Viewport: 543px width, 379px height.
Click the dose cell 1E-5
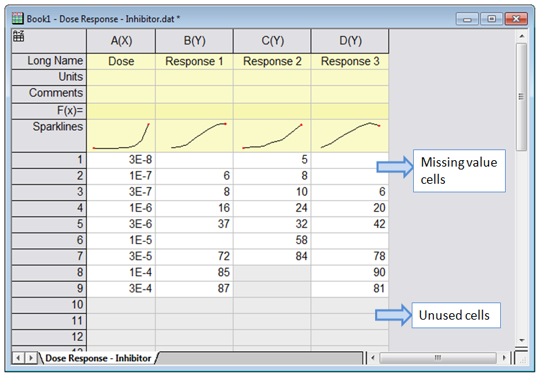(x=121, y=240)
